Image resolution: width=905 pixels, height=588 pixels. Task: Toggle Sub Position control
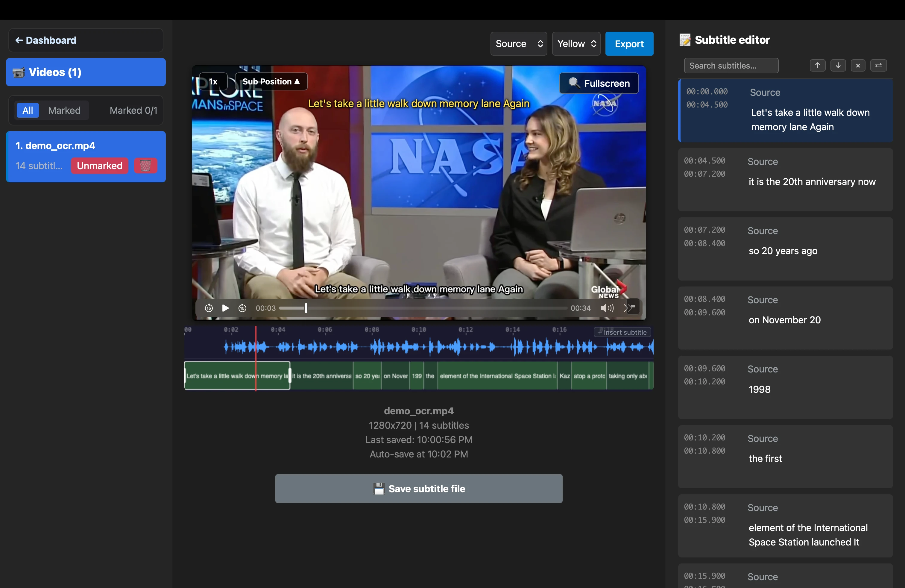[x=271, y=81]
